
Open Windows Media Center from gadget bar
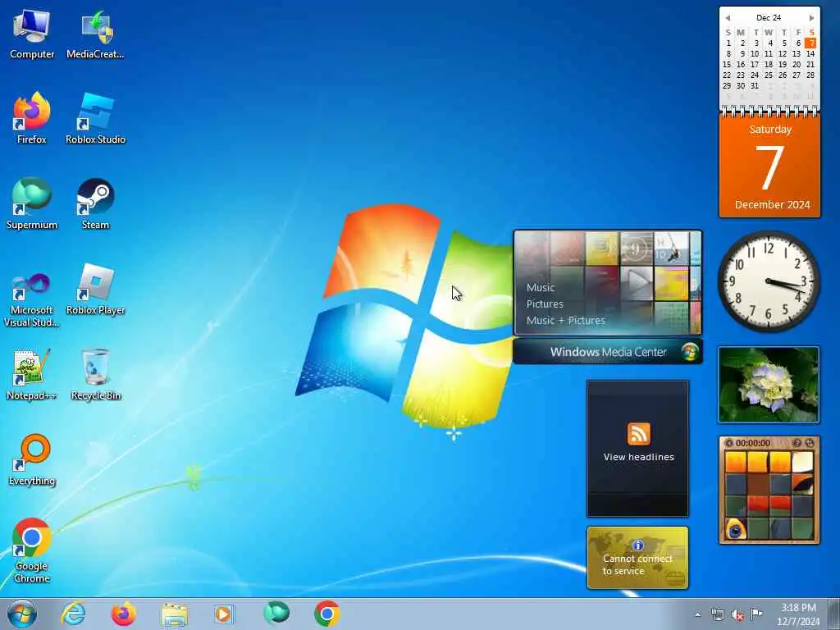point(608,352)
